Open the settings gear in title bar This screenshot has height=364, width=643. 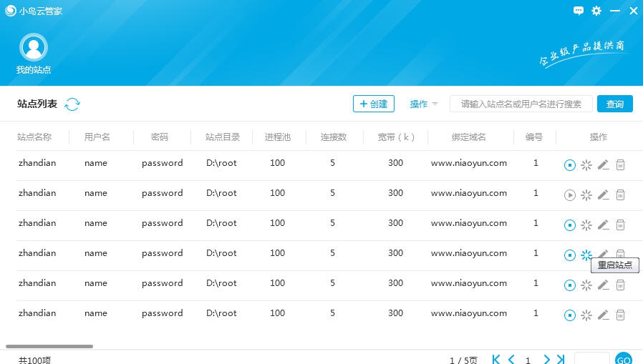coord(596,11)
